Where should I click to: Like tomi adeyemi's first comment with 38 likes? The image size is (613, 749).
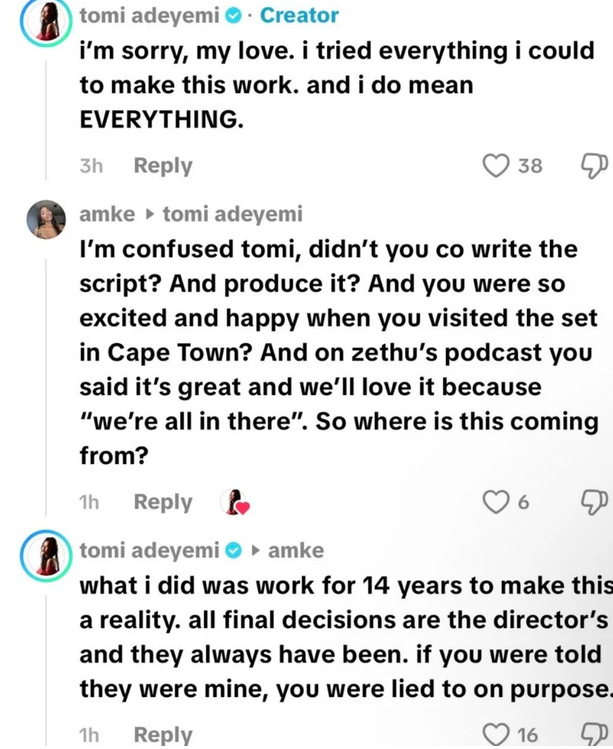[x=495, y=166]
